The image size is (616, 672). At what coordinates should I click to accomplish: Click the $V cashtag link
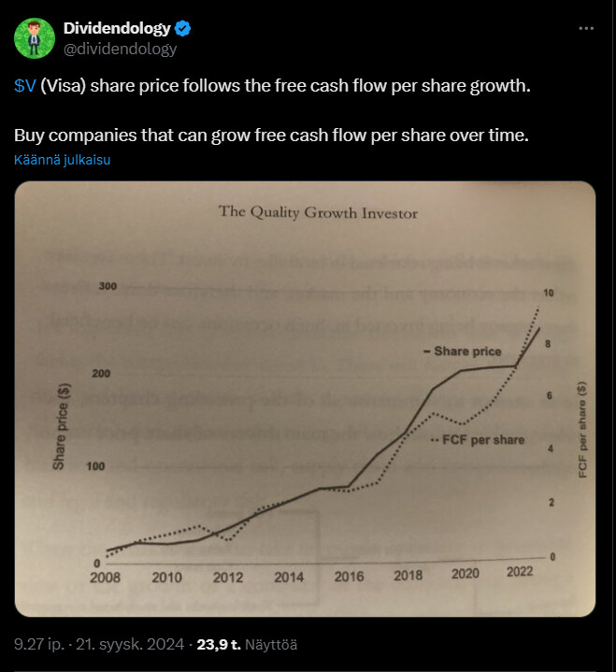[x=24, y=86]
